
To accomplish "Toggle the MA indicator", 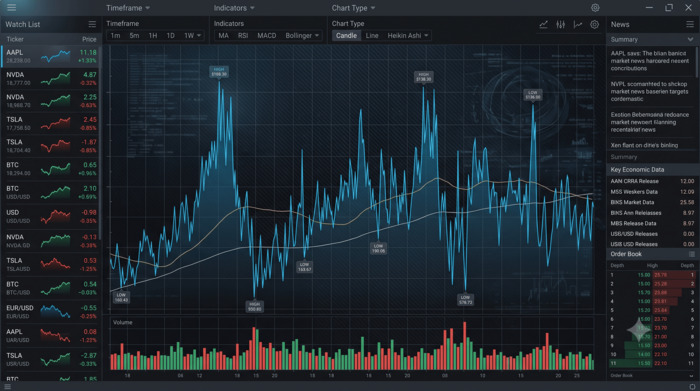I will 224,35.
